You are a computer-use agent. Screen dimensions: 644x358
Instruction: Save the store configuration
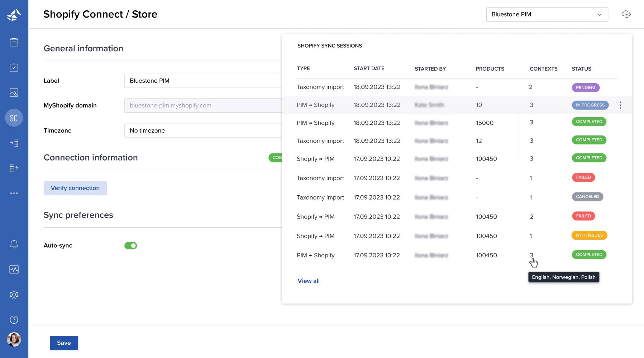pos(64,343)
